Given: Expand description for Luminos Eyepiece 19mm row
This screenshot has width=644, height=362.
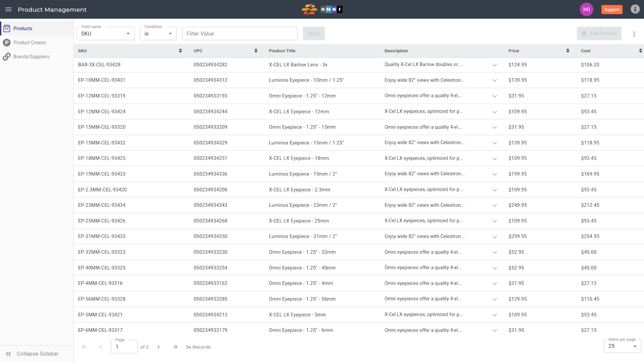Looking at the screenshot, I should point(495,174).
